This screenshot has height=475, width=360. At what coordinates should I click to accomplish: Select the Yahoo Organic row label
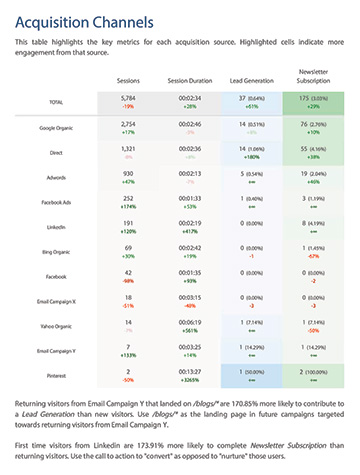click(x=56, y=326)
